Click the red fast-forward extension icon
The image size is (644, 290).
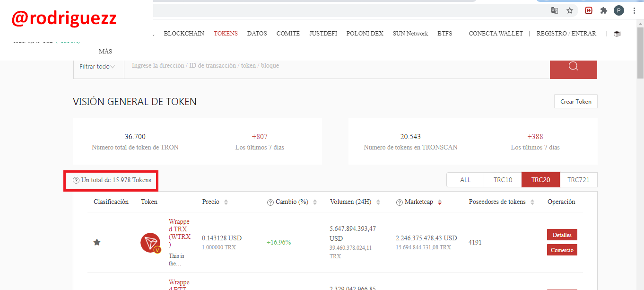tap(589, 10)
